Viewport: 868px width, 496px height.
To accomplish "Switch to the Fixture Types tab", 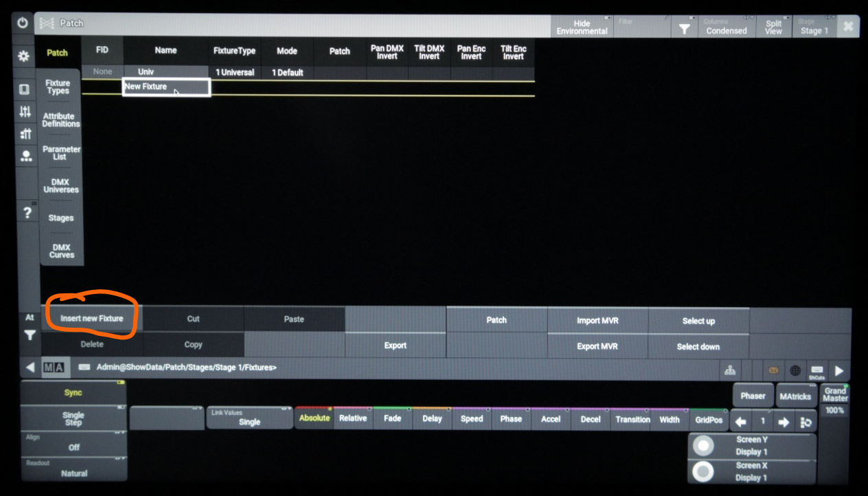I will 58,87.
